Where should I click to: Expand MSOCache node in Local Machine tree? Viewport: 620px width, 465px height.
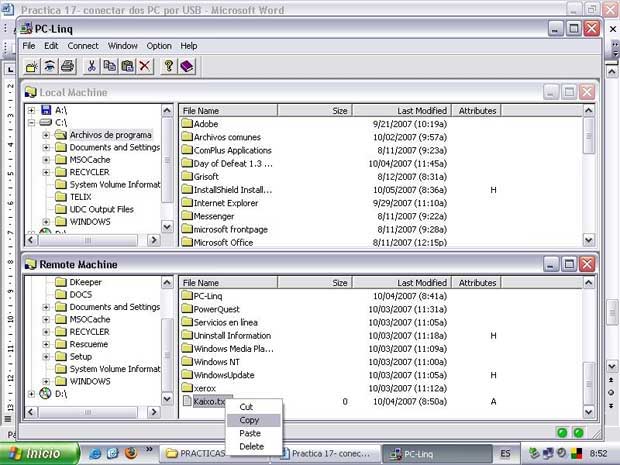click(x=46, y=160)
